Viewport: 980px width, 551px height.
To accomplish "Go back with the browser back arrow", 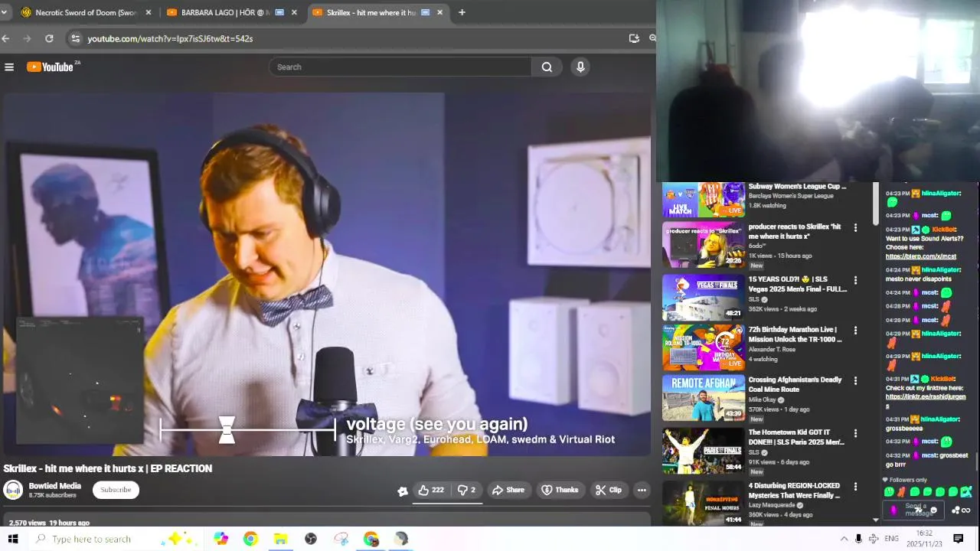I will (x=6, y=38).
